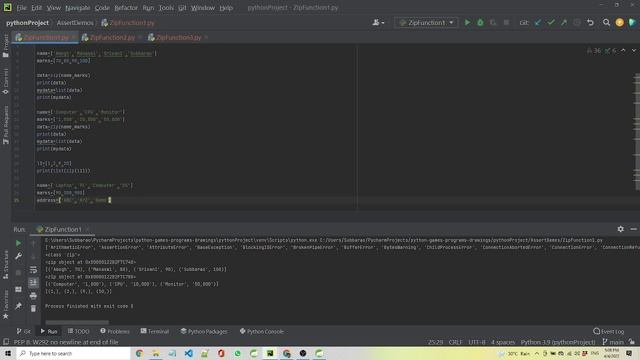Screen dimensions: 640x360
Task: Push commits with the green Git arrow
Action: click(x=564, y=22)
